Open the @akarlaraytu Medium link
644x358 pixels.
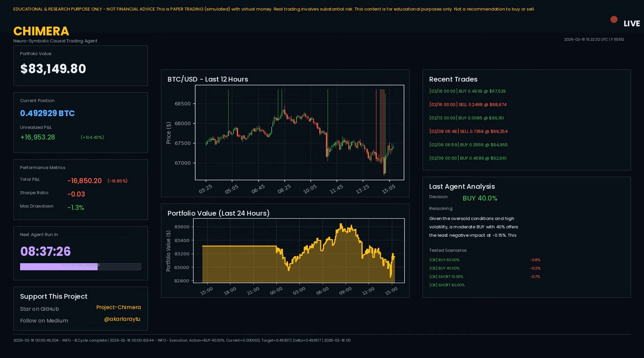pyautogui.click(x=122, y=319)
